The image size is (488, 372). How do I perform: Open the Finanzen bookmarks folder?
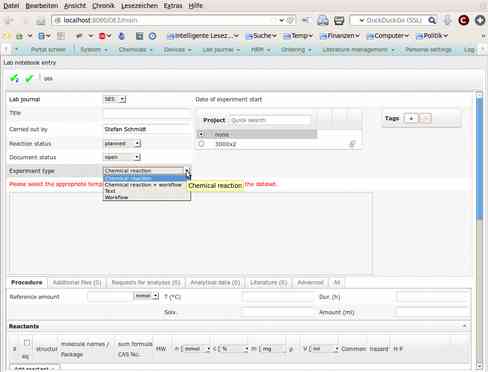tap(340, 36)
